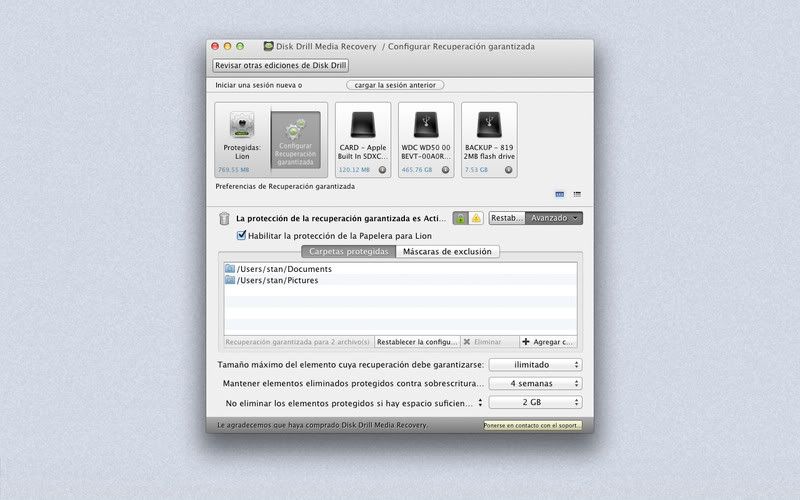
Task: Open Configurar Recuperación garantizada gear tile
Action: tap(295, 140)
